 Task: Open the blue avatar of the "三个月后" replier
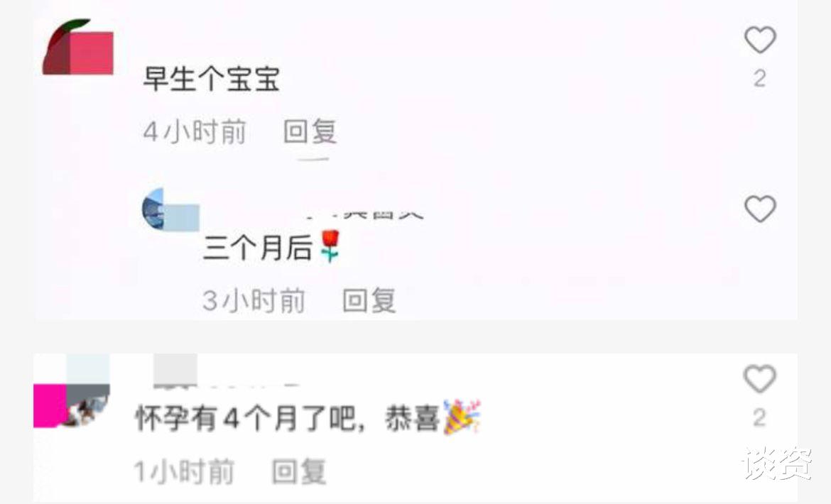pos(170,209)
